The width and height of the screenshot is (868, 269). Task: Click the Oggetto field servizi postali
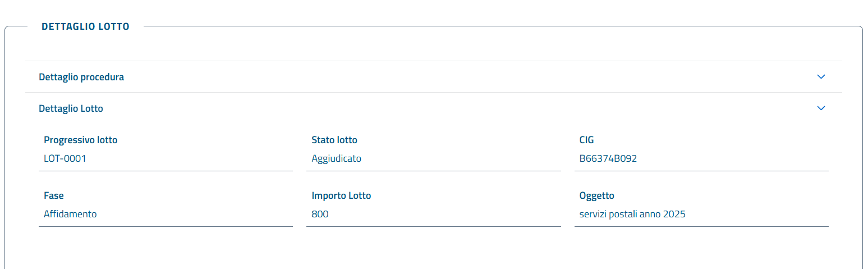click(701, 215)
